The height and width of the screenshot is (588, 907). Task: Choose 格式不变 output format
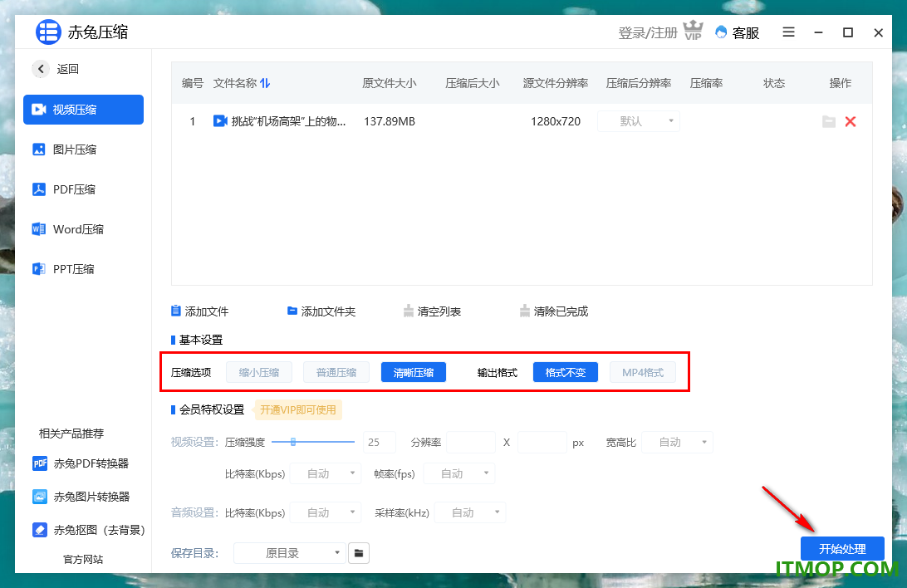[566, 372]
